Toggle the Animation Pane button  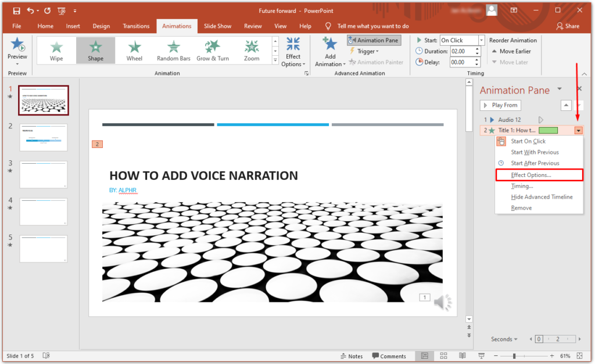(x=374, y=40)
